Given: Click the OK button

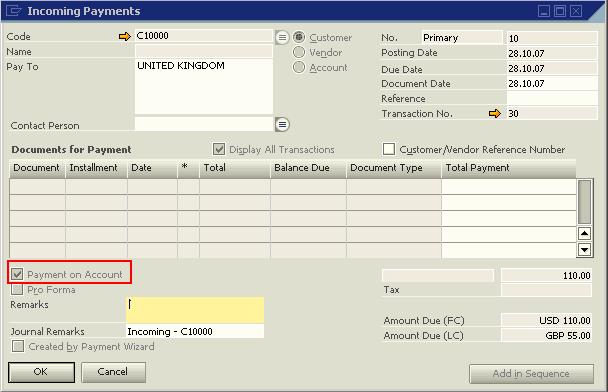Looking at the screenshot, I should [x=41, y=372].
